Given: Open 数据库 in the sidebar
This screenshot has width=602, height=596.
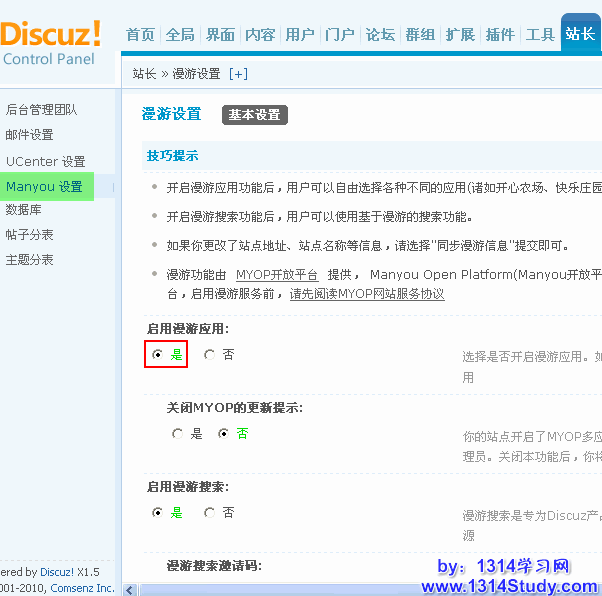Looking at the screenshot, I should (24, 210).
